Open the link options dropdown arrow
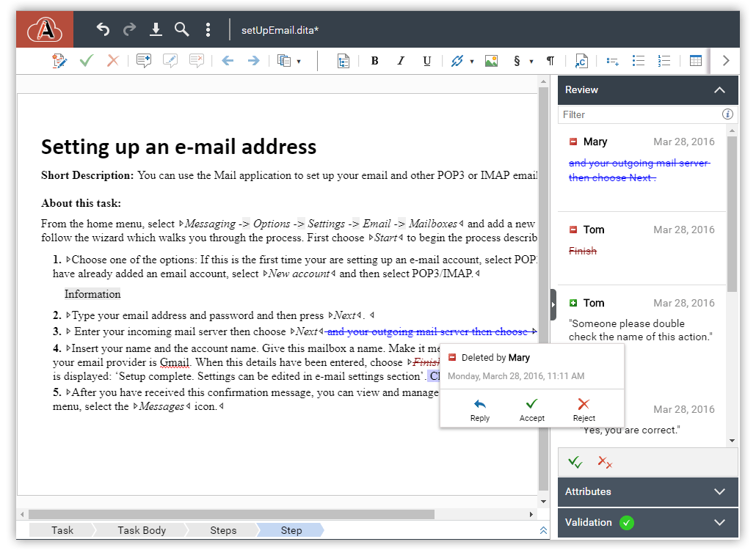756x550 pixels. click(472, 61)
